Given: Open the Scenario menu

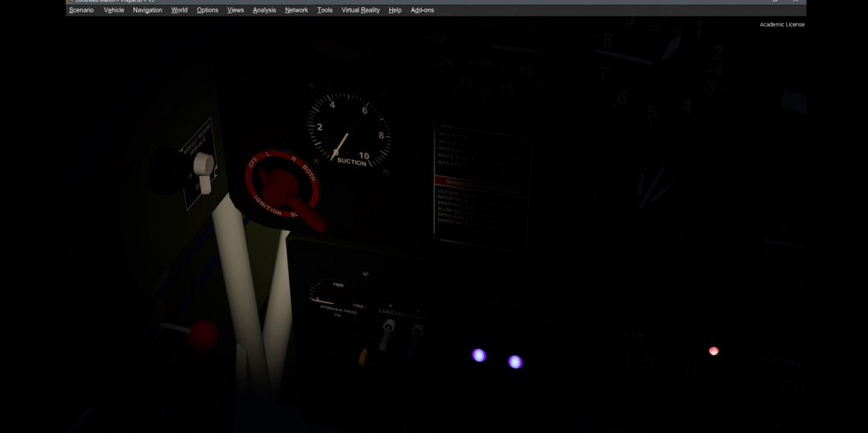Looking at the screenshot, I should 81,10.
